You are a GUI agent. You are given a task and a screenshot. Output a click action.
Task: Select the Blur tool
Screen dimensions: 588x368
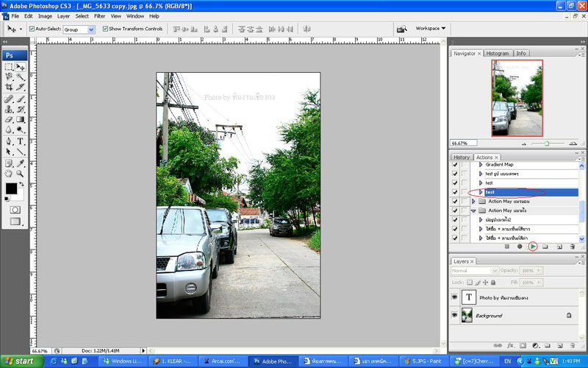[x=9, y=130]
